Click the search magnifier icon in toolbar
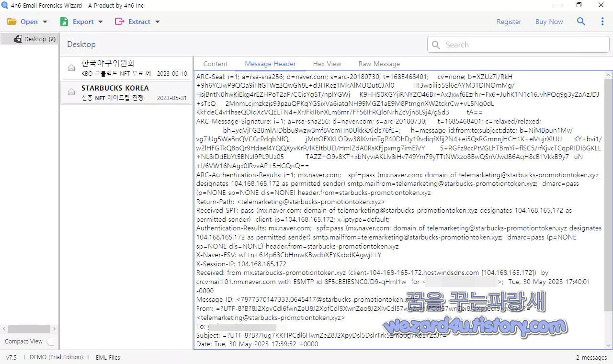Screen dimensions: 613x364 [x=581, y=22]
